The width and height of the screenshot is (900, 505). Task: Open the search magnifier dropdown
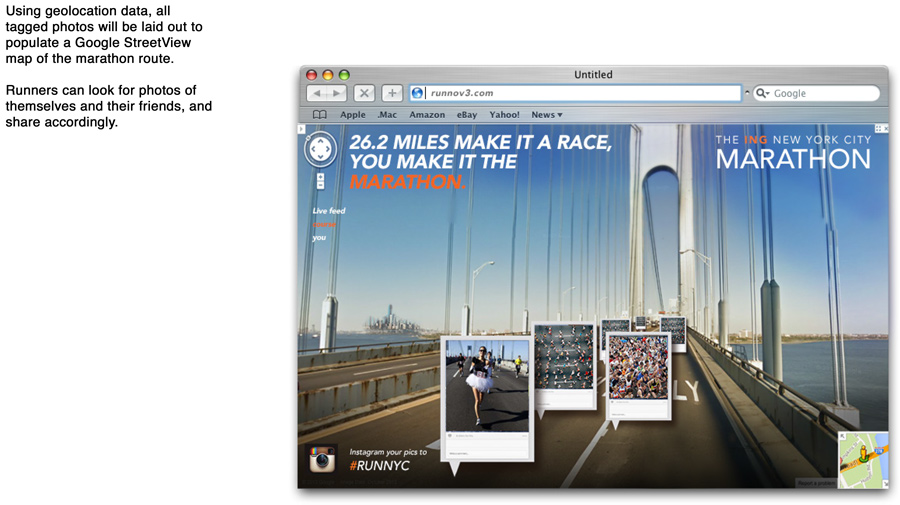pyautogui.click(x=762, y=93)
